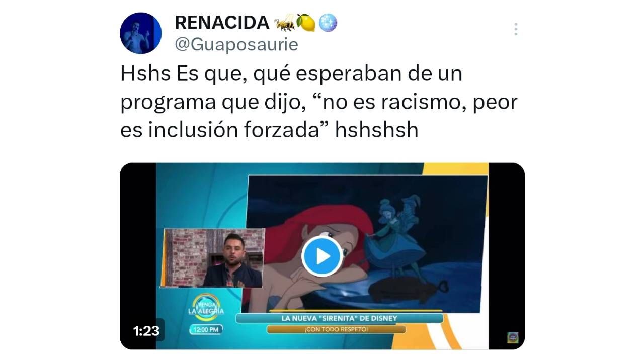Viewport: 644px width, 362px height.
Task: Click the 12:00 PM time badge
Action: click(x=206, y=330)
